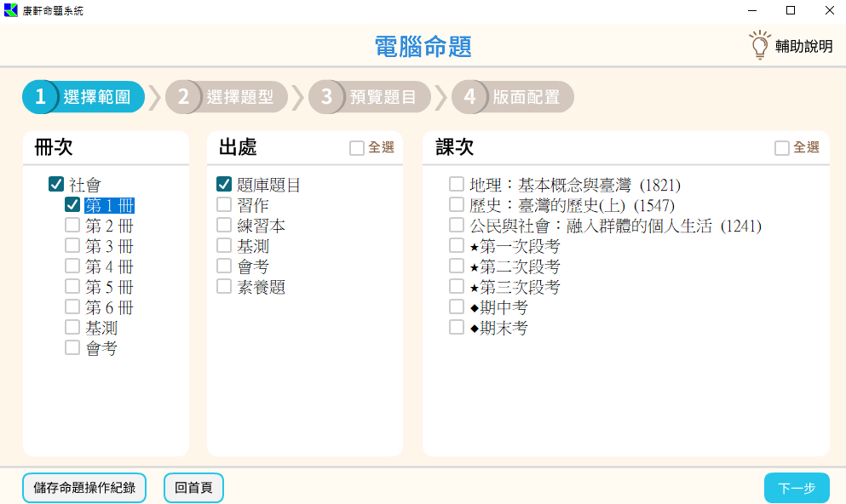Choose the ★第一次段考 exam range
Screen dimensions: 846x504
click(457, 246)
